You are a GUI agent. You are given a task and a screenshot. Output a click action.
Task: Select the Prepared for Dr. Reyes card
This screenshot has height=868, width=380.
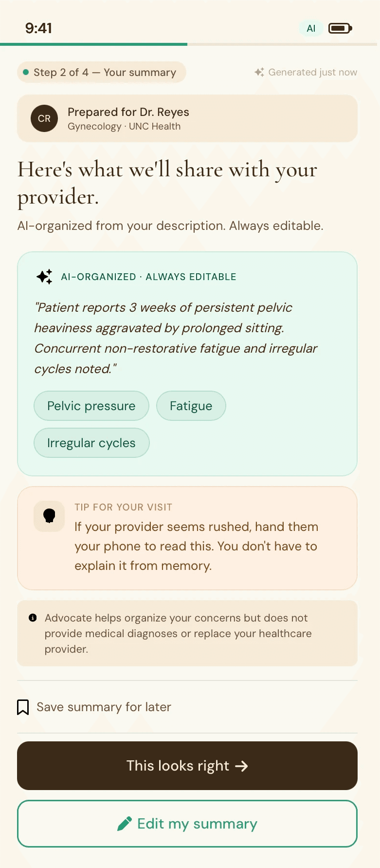(187, 118)
